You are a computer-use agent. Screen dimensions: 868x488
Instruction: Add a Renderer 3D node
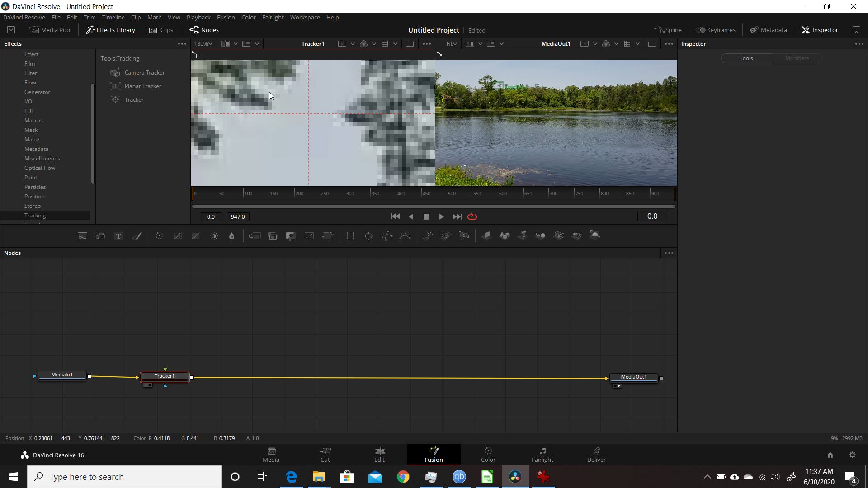tap(595, 235)
